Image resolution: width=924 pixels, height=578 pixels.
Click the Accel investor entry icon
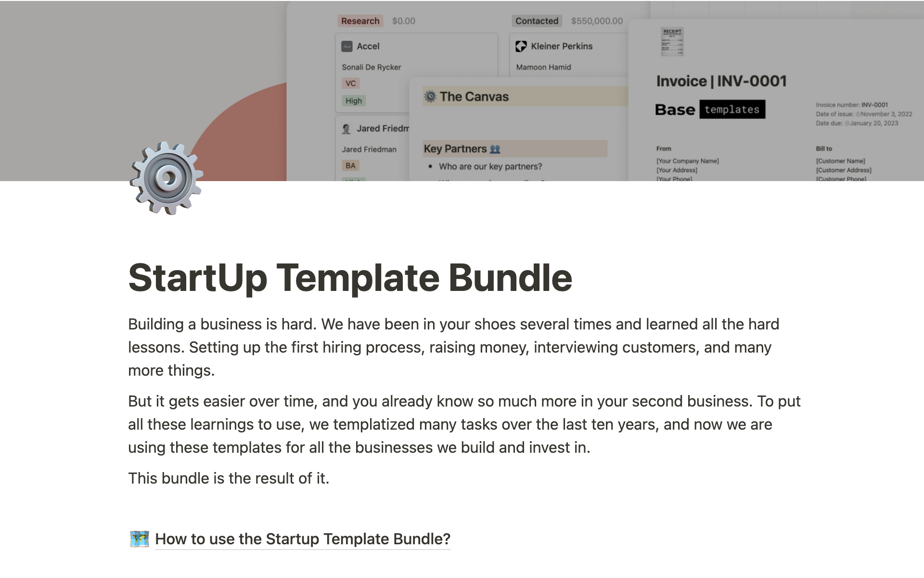point(346,46)
